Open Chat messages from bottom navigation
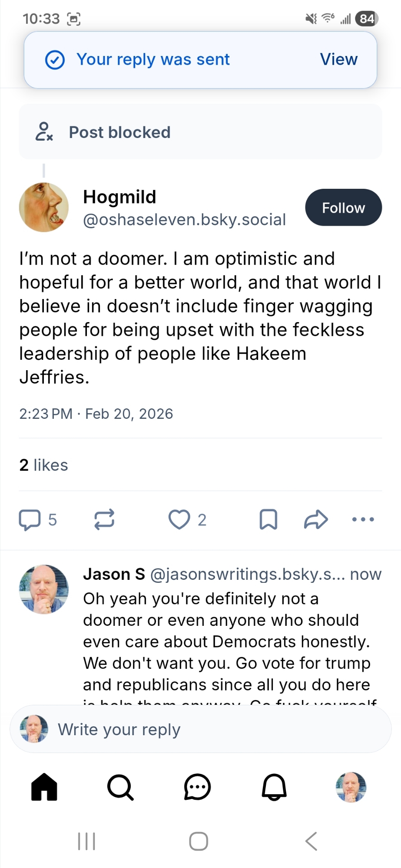Viewport: 401px width, 868px height. click(x=197, y=787)
